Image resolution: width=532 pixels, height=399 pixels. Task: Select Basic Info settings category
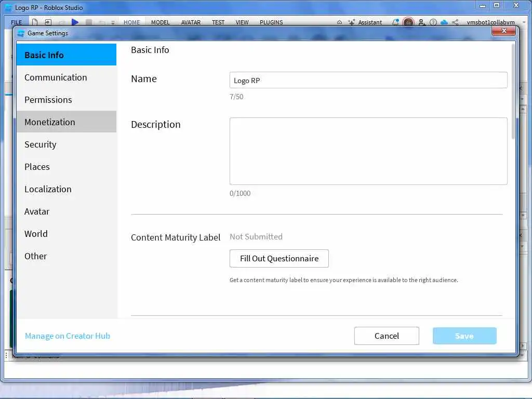pos(66,55)
